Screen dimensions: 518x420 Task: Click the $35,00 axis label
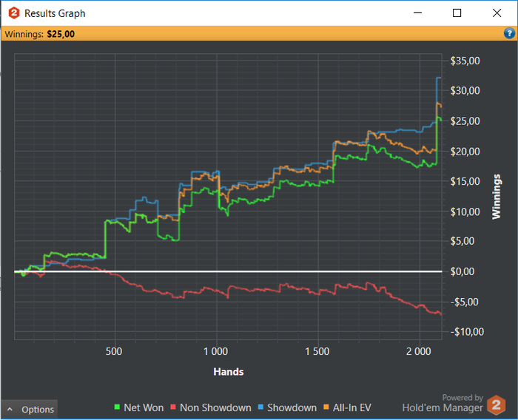pyautogui.click(x=465, y=61)
